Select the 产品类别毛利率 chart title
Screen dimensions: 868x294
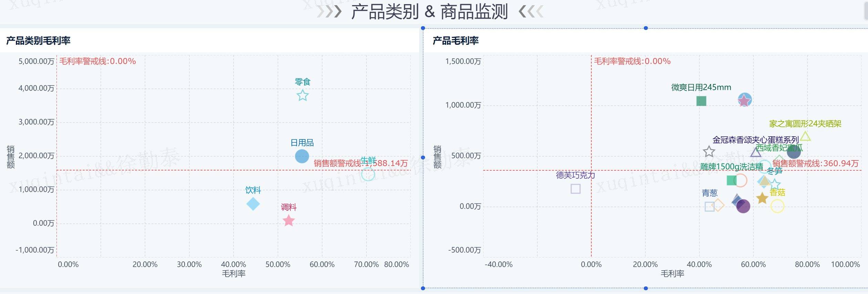pyautogui.click(x=38, y=41)
